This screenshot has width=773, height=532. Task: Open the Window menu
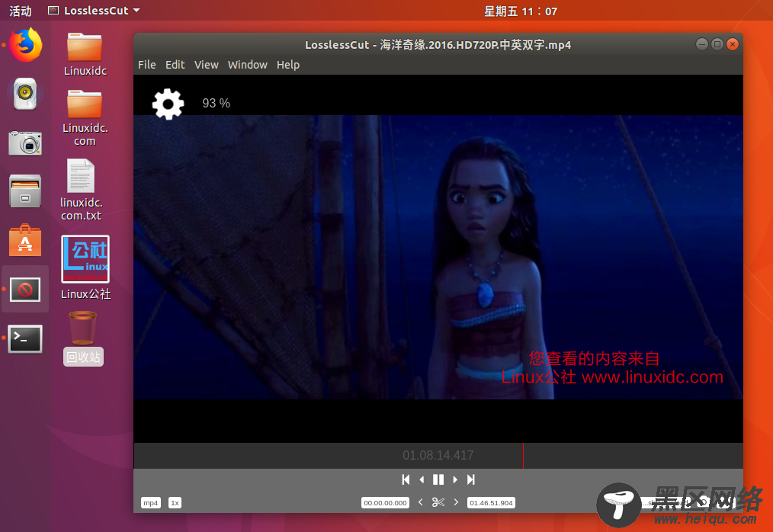point(248,65)
